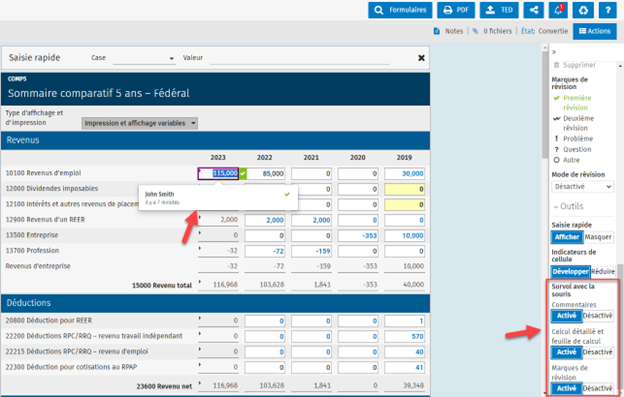Viewport: 624px width, 397px height.
Task: Close the Saisie rapide bar
Action: (x=421, y=58)
